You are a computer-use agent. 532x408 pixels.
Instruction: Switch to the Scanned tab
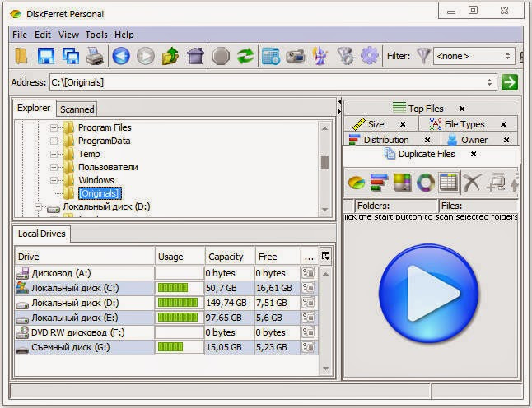77,109
